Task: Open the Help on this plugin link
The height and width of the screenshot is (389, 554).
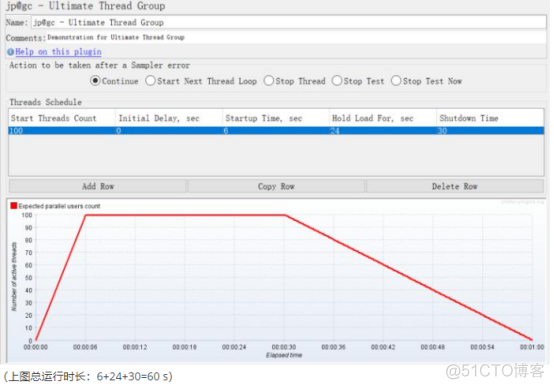Action: coord(58,52)
